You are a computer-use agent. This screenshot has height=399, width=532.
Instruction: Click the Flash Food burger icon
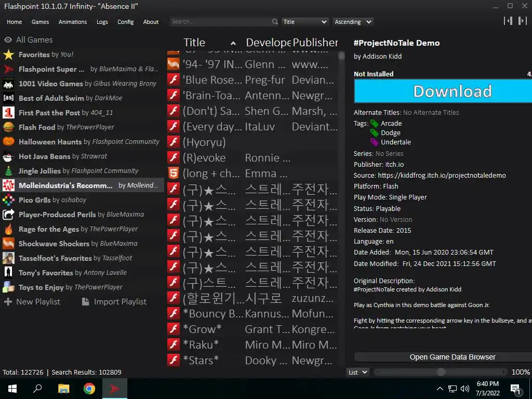tap(8, 127)
